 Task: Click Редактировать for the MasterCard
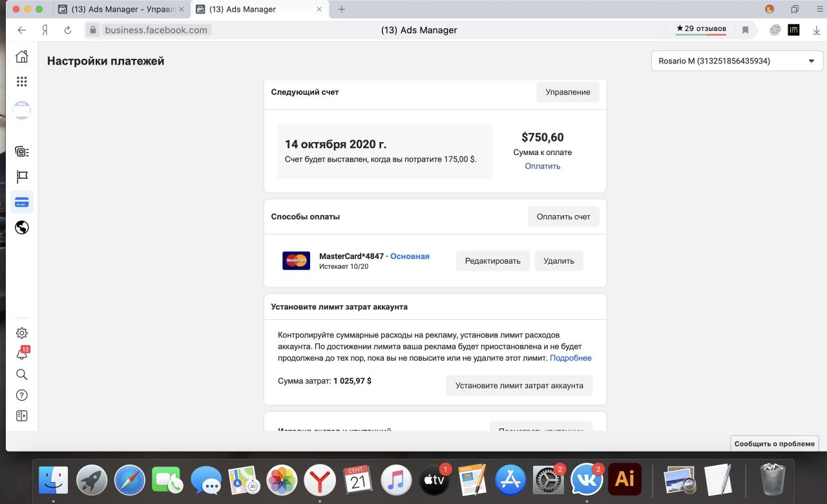coord(493,260)
